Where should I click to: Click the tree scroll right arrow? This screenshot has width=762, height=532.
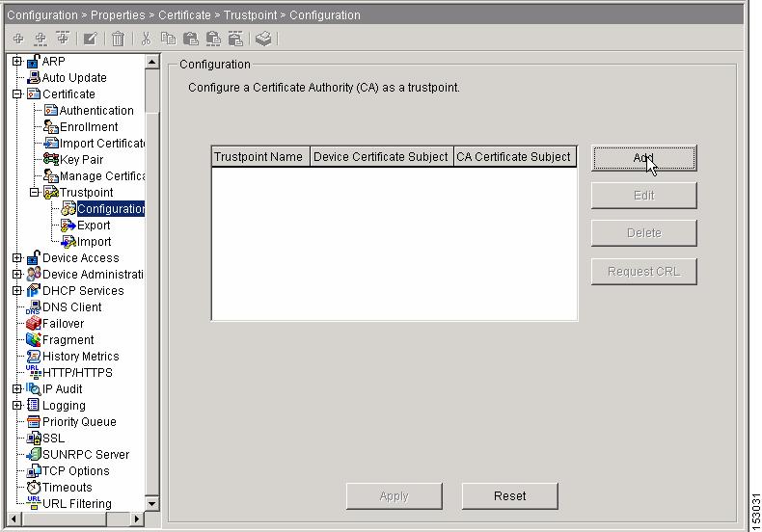tap(137, 519)
